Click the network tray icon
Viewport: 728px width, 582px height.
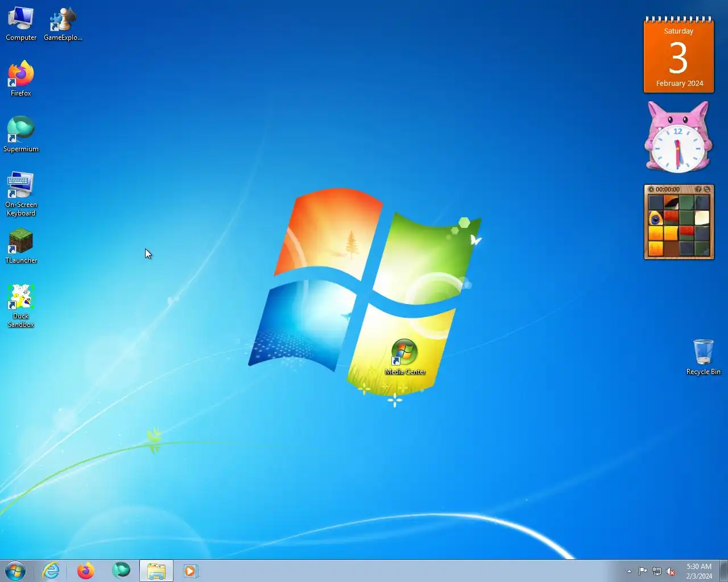click(x=657, y=571)
